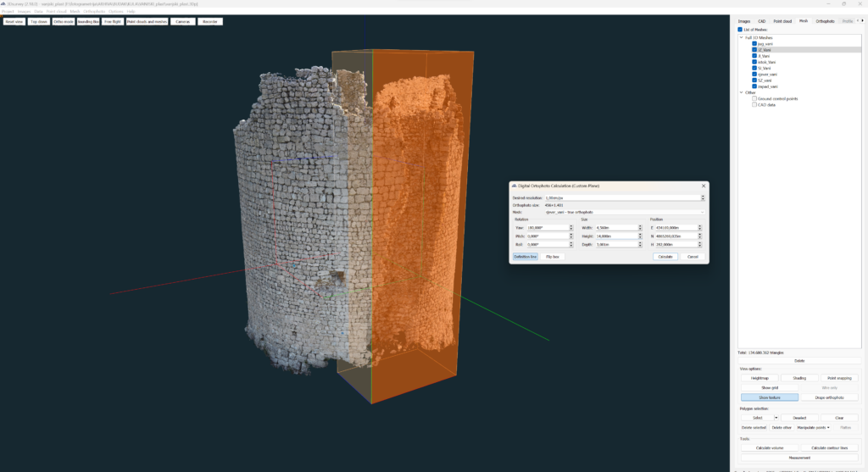Viewport: 868px width, 472px height.
Task: Tick the CAD data checkbox
Action: coord(754,104)
